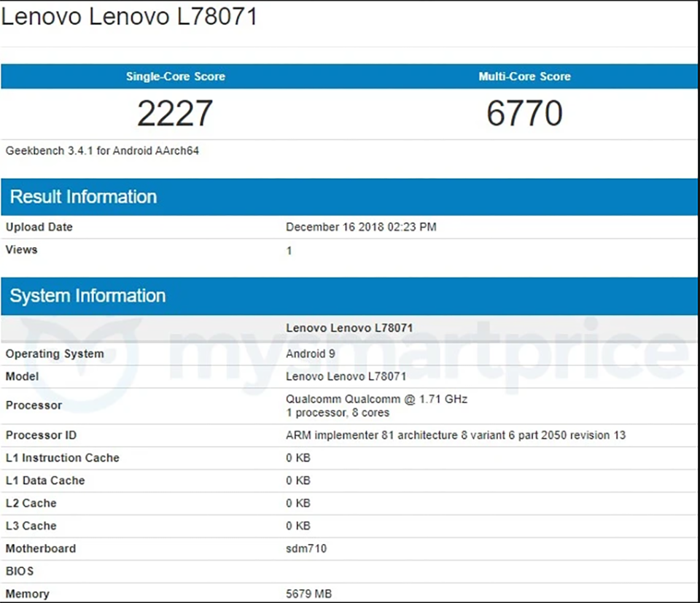Click ARM implementer 81 architecture value
This screenshot has height=603, width=700.
tap(456, 435)
